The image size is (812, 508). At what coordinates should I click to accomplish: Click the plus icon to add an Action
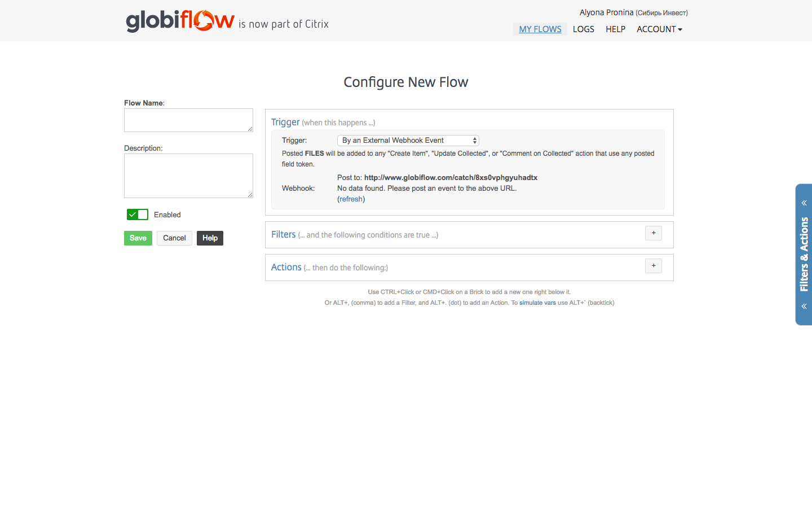[x=653, y=265]
